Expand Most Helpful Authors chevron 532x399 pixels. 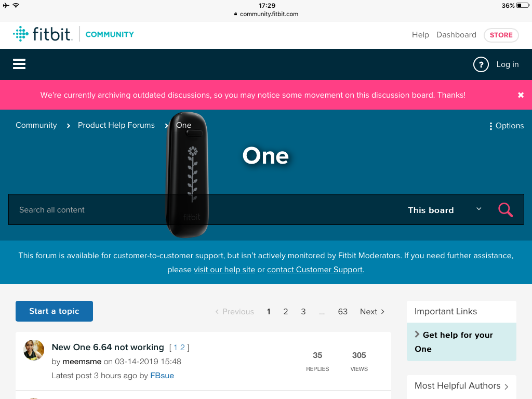click(x=507, y=387)
